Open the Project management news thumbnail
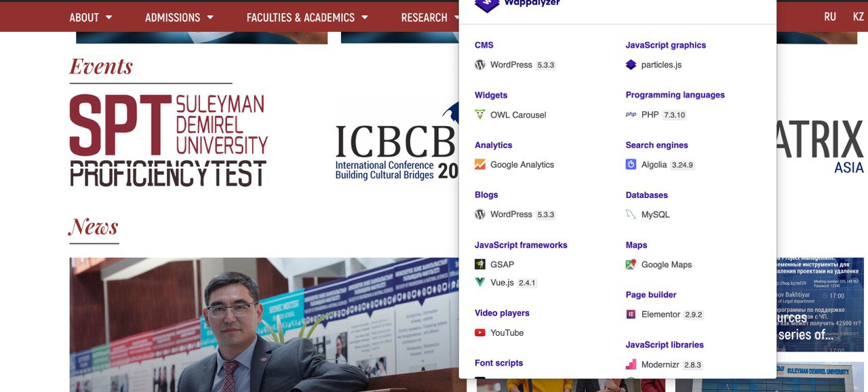 tap(820, 305)
